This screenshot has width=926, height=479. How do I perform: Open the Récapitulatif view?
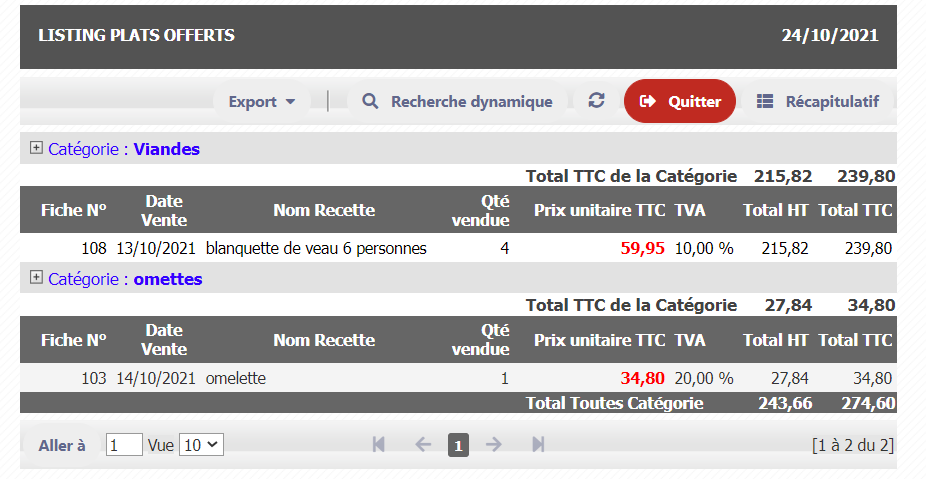tap(832, 101)
